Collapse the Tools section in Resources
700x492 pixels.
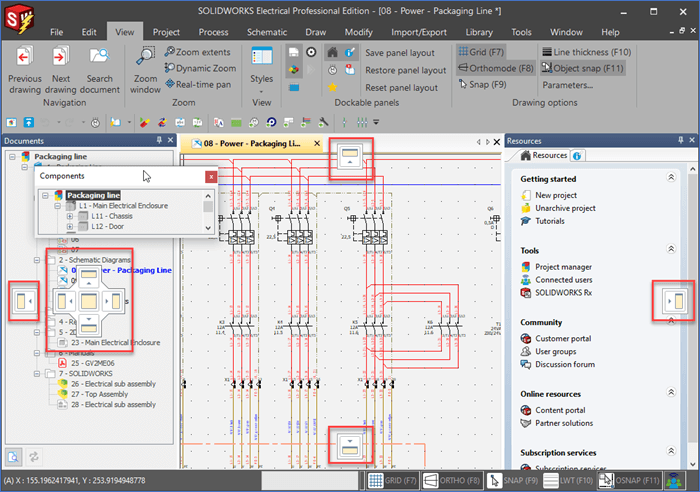tap(671, 249)
